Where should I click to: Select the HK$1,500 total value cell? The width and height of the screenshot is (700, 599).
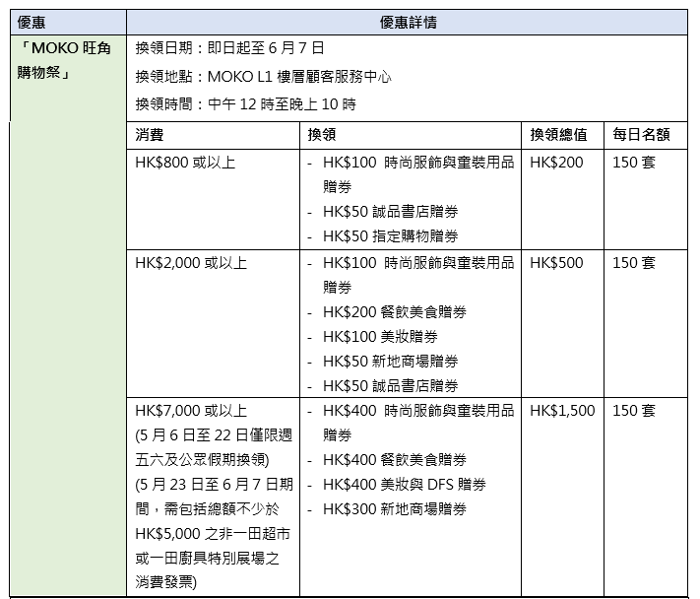pyautogui.click(x=561, y=411)
